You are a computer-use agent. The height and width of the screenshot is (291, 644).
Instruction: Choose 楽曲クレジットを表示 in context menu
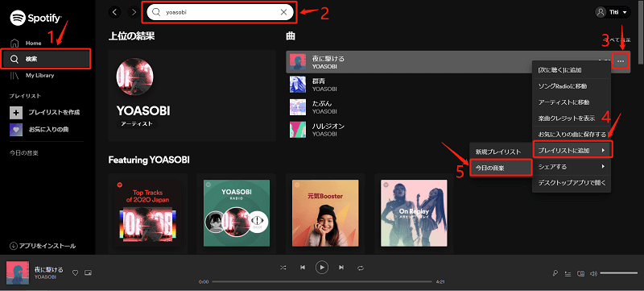tap(572, 118)
